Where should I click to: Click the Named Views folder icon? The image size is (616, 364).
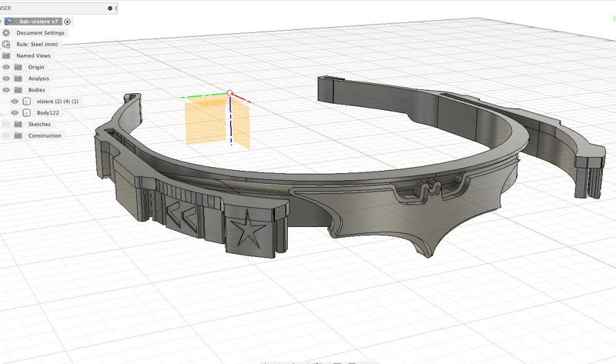pyautogui.click(x=6, y=55)
